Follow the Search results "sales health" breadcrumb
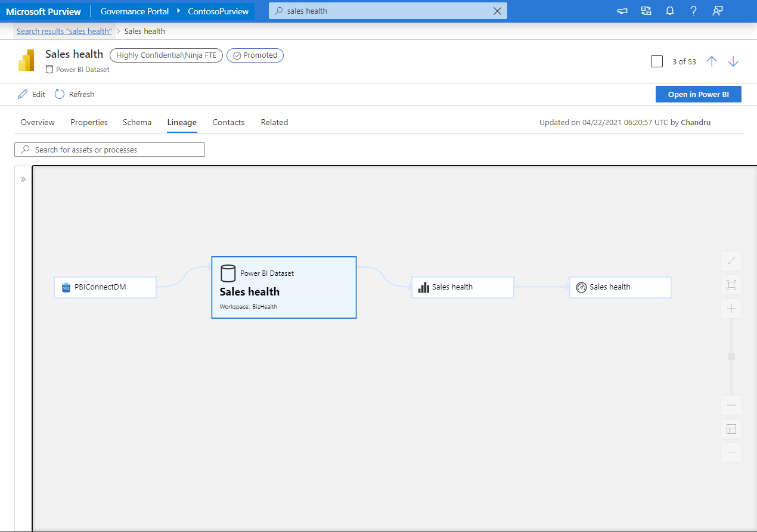757x532 pixels. [64, 31]
